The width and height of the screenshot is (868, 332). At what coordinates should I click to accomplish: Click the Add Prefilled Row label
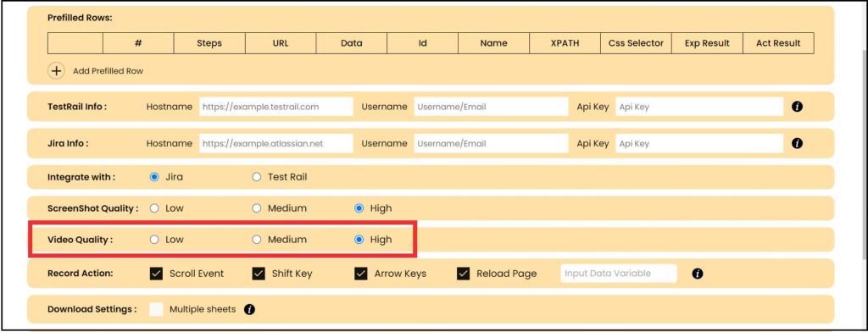coord(108,71)
